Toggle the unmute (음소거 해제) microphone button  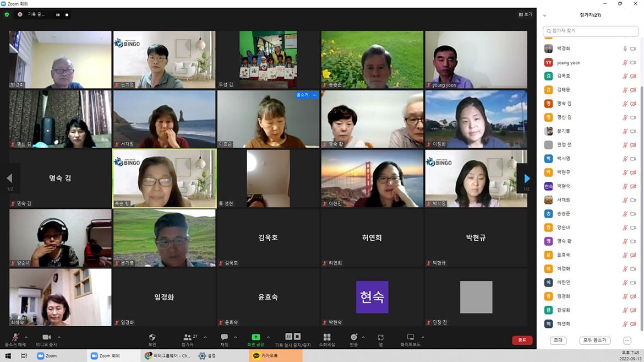pos(15,337)
